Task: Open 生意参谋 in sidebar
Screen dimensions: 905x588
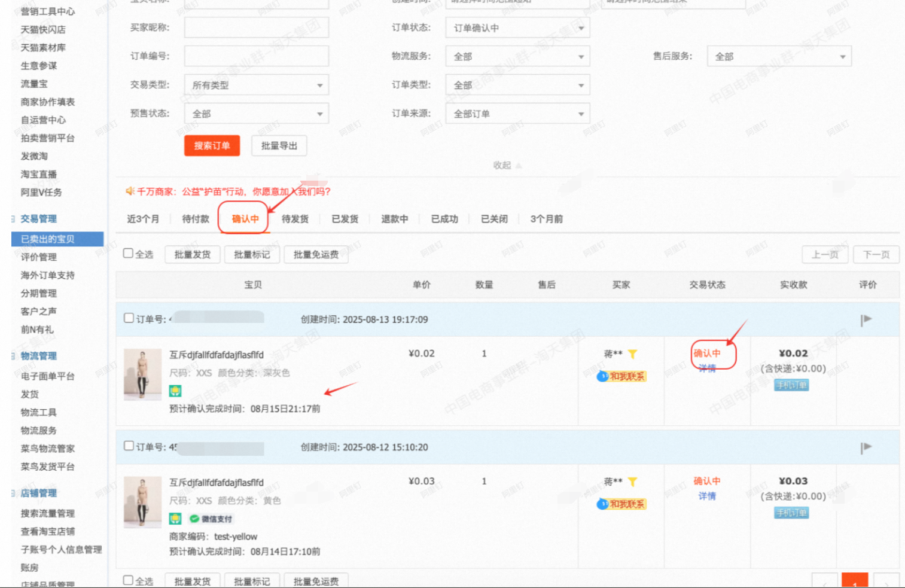Action: 39,66
